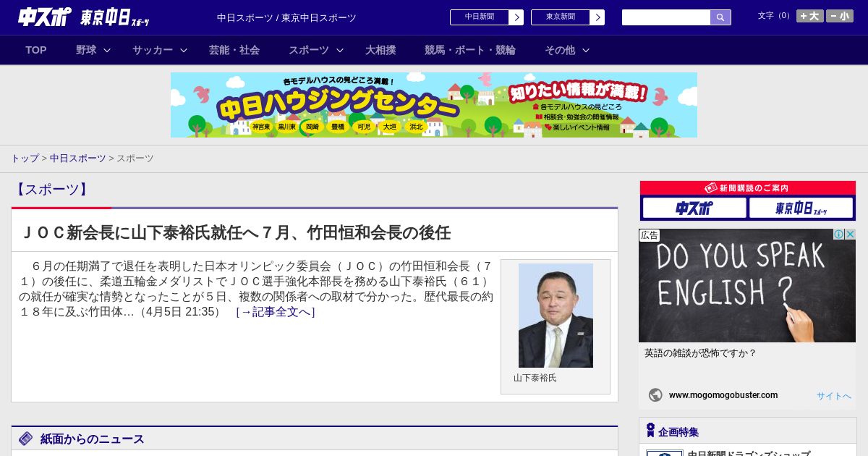The height and width of the screenshot is (456, 868).
Task: Click the 東京中日スポーツ subscription button
Action: point(801,208)
